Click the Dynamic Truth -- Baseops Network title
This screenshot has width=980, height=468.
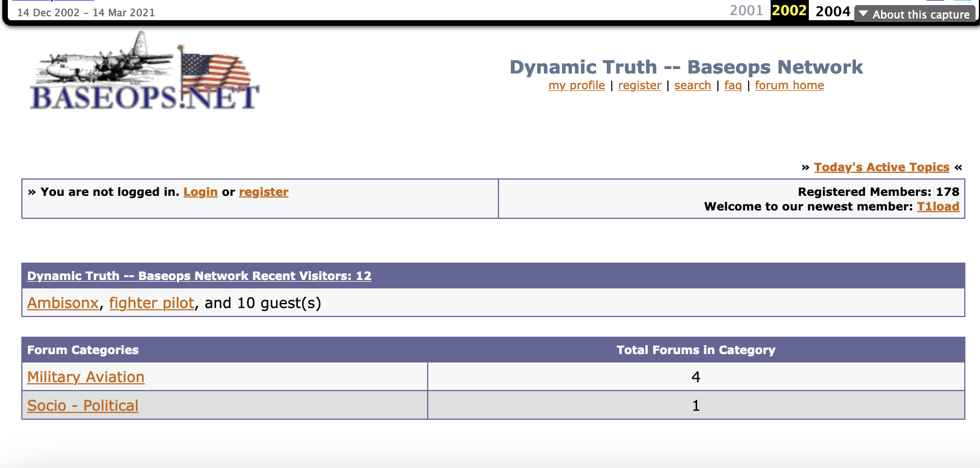click(686, 67)
